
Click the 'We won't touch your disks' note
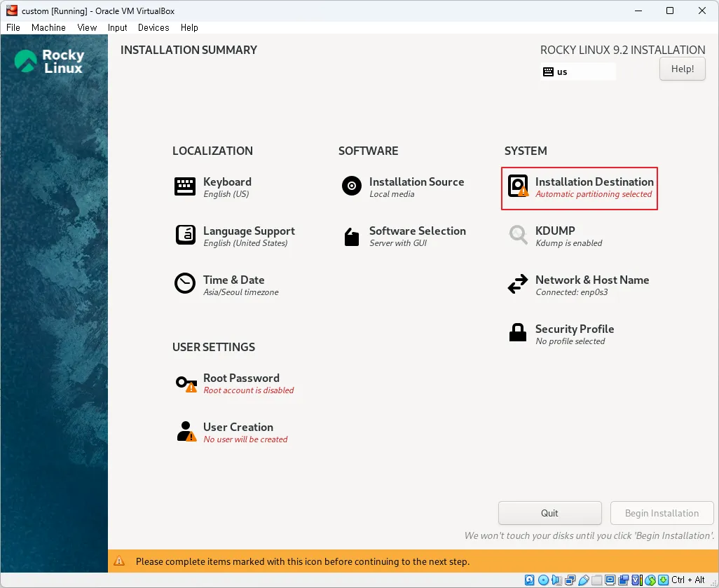(589, 535)
